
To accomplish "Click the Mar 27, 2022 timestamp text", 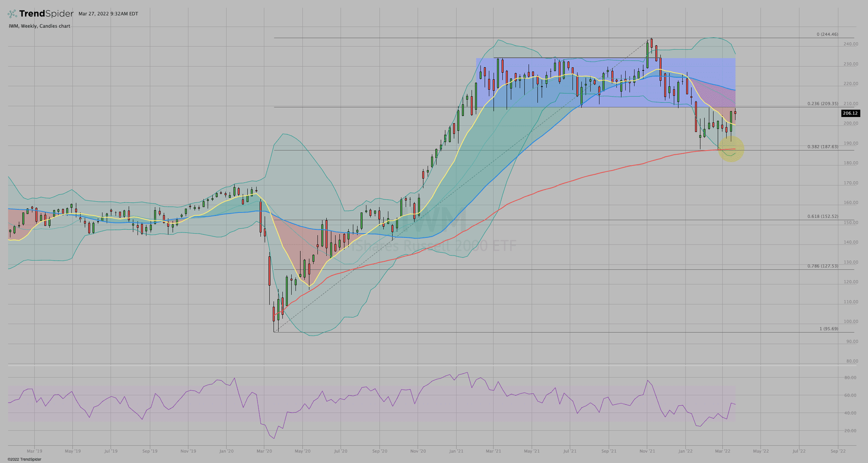I will click(x=108, y=14).
